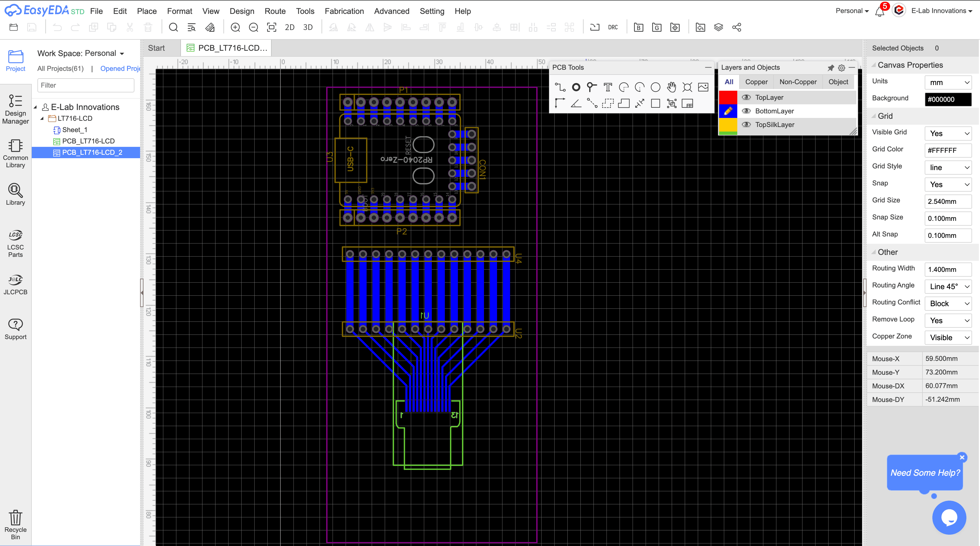980x546 pixels.
Task: Select the Group/Ungroup tool in PCB Tools
Action: click(x=671, y=103)
